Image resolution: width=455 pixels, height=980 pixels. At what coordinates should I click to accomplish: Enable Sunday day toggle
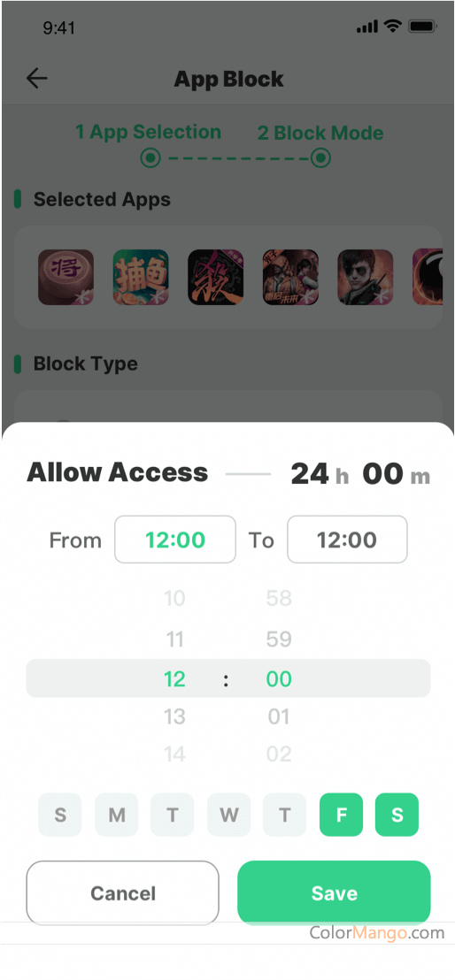(60, 815)
